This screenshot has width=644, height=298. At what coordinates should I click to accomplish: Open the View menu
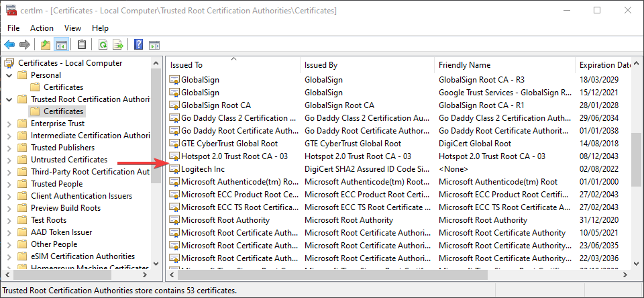pyautogui.click(x=72, y=28)
